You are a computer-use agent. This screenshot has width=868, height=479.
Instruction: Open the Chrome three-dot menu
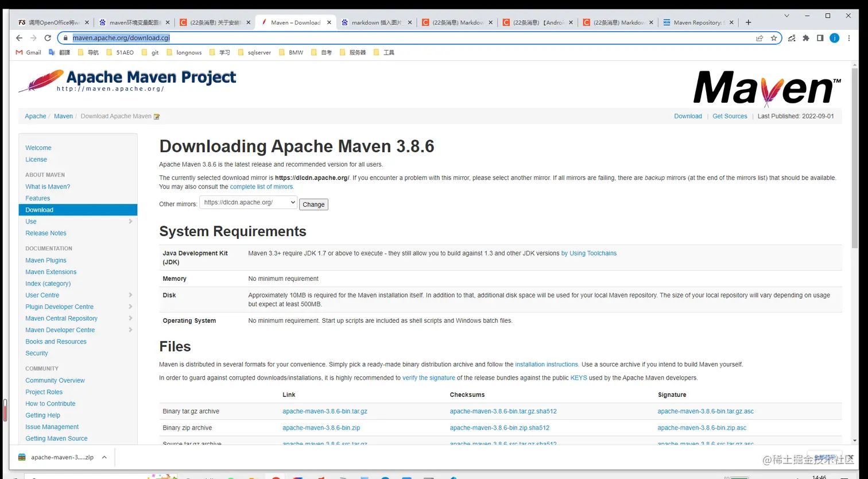849,38
